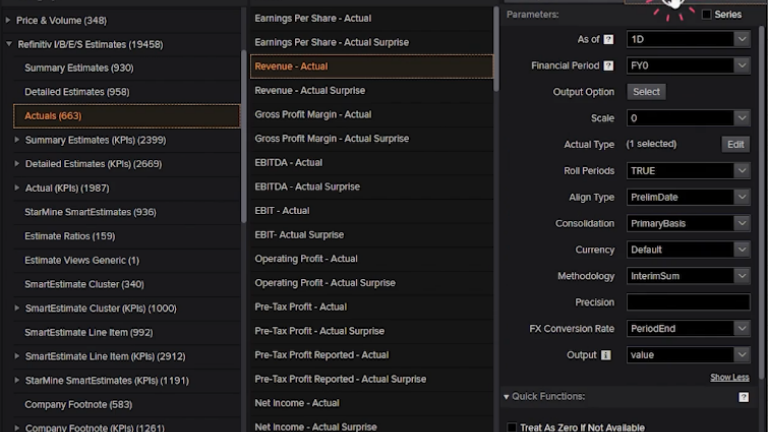Click the Select button for Output Option
The height and width of the screenshot is (432, 768).
pyautogui.click(x=646, y=92)
